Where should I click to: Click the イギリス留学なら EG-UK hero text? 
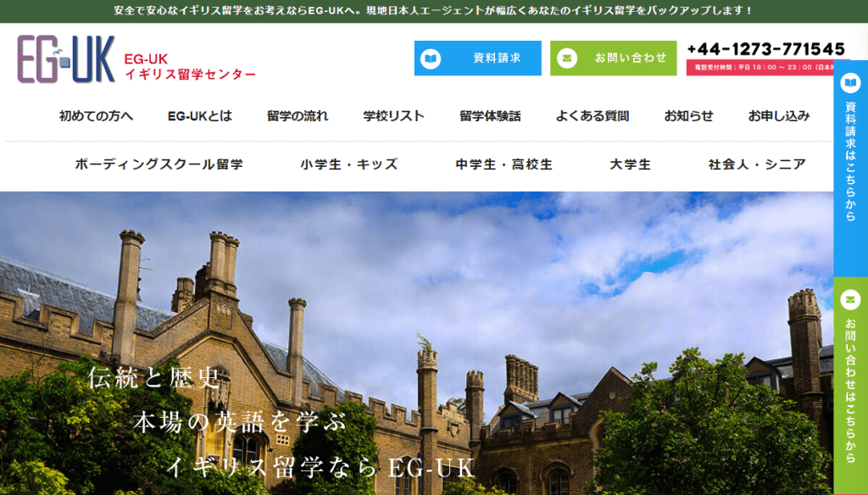click(x=320, y=467)
